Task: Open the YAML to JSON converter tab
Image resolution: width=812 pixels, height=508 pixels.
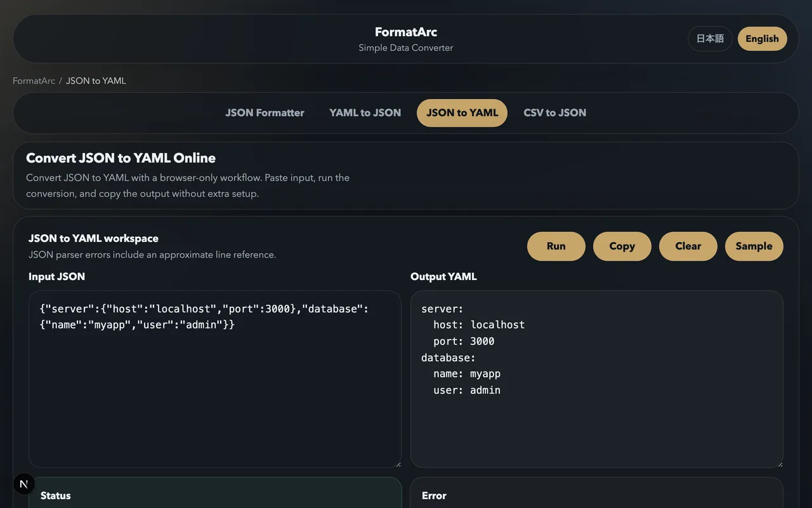Action: (365, 112)
